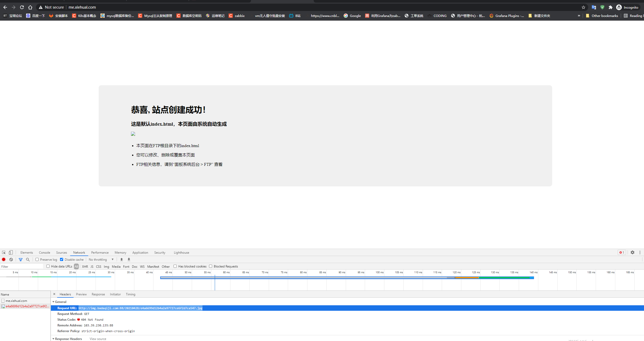The image size is (644, 341).
Task: Open the Google Translate extension icon
Action: (594, 7)
